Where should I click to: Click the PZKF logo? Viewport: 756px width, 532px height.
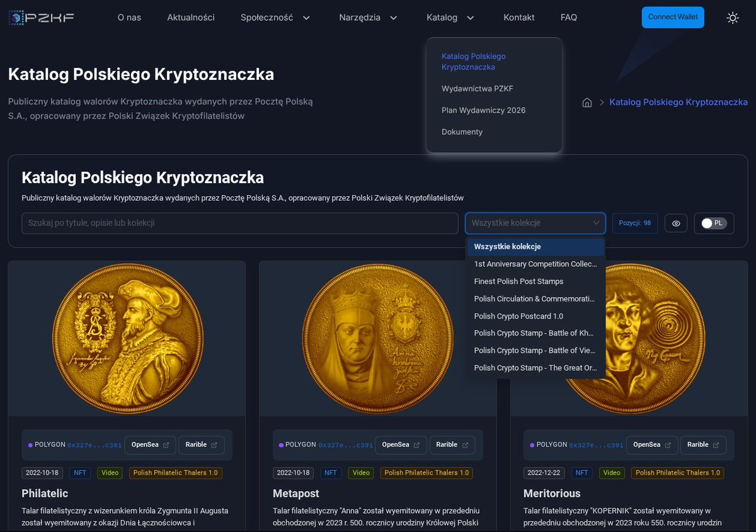(42, 18)
